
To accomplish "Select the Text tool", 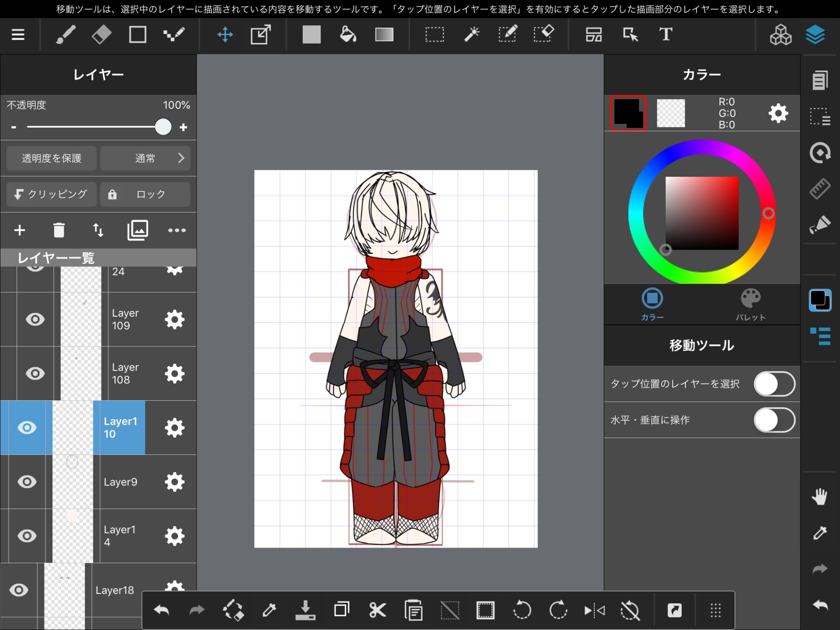I will (666, 34).
